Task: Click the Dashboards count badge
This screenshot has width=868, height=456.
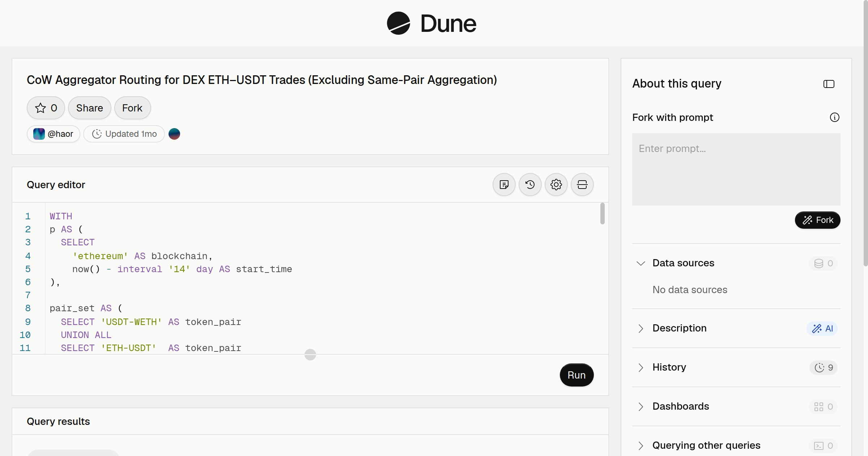Action: (x=823, y=406)
